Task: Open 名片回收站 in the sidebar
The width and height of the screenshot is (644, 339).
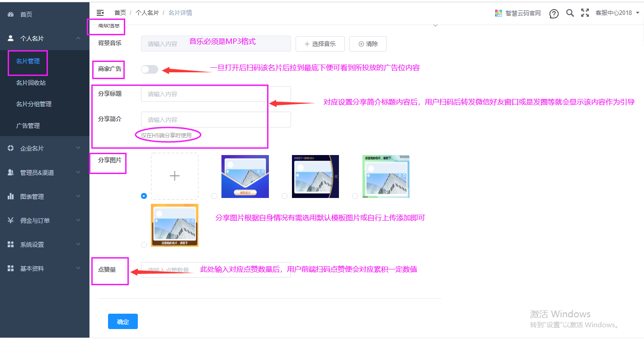Action: (31, 83)
